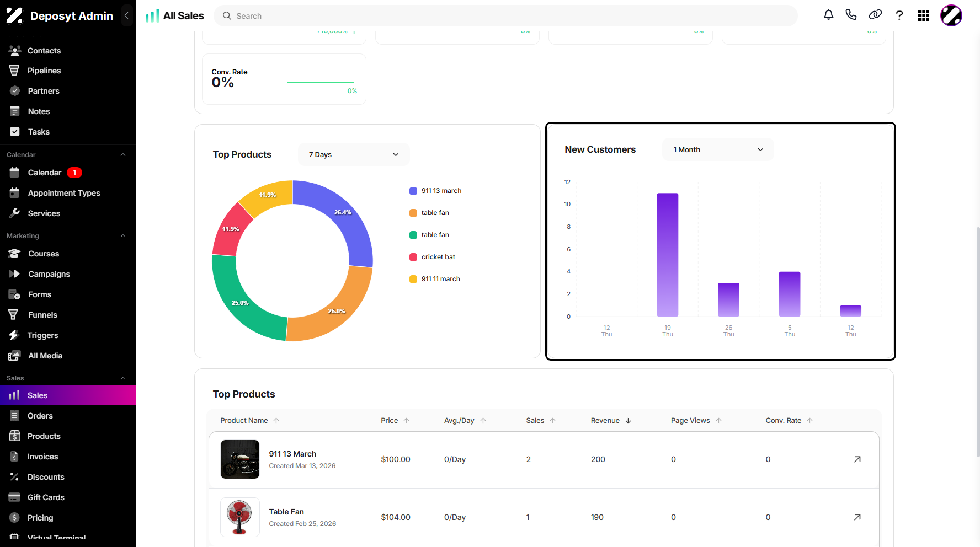Screen dimensions: 980x547
Task: Click the link icon in header
Action: coord(875,15)
